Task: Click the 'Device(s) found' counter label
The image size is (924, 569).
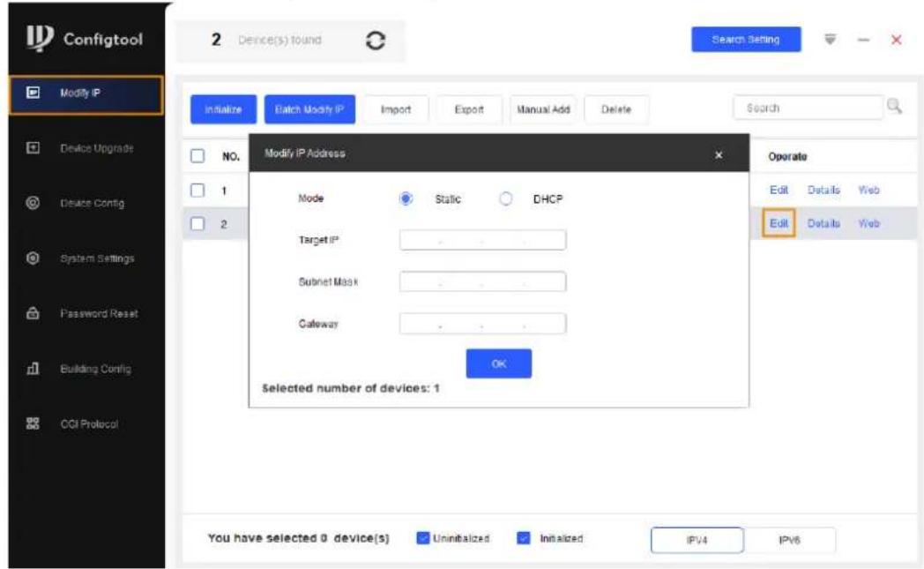Action: 279,40
